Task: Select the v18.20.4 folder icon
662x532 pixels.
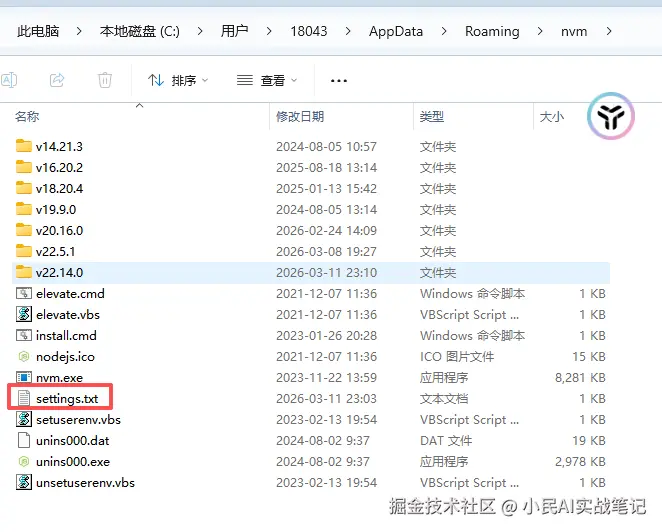Action: pos(24,188)
